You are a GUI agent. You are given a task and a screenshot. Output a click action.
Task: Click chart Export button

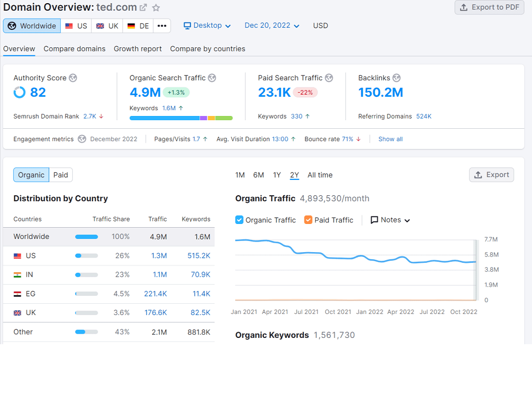click(491, 174)
